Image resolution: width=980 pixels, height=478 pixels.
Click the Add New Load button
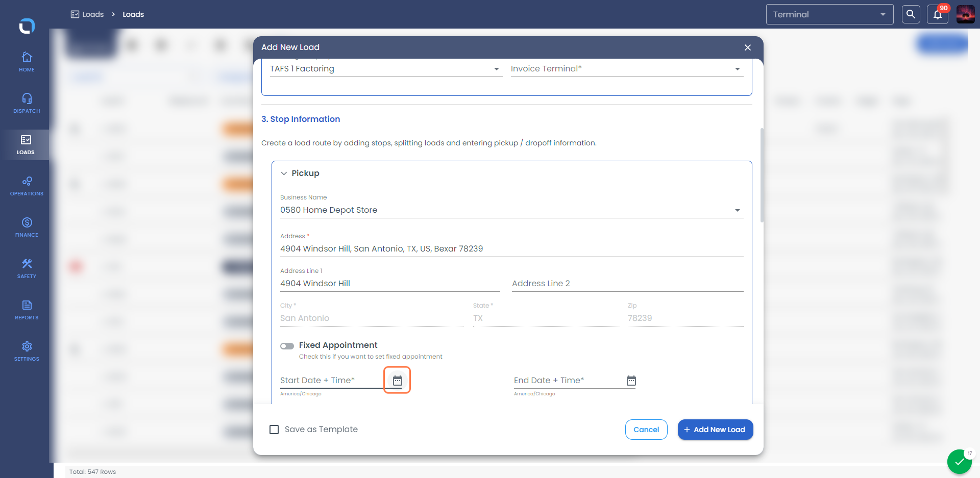pyautogui.click(x=715, y=430)
